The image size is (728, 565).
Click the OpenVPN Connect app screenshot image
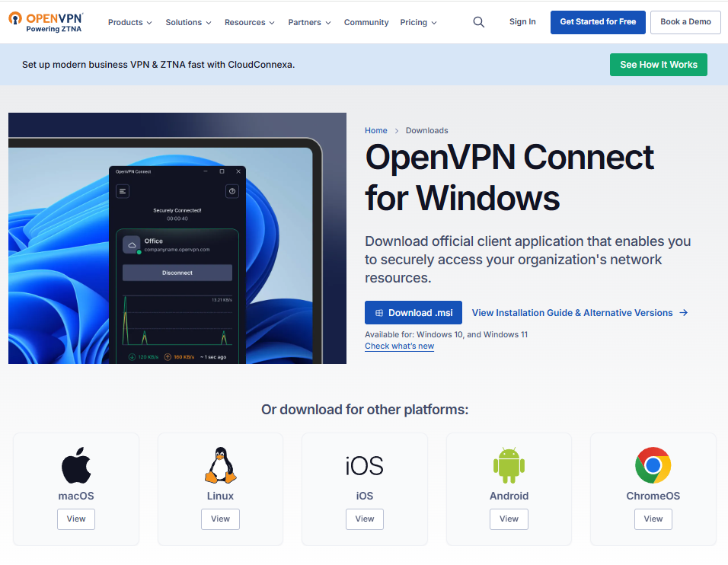[177, 238]
